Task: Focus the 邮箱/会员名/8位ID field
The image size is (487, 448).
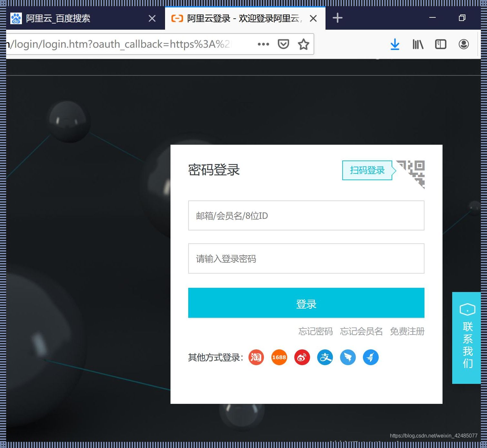Action: tap(306, 216)
